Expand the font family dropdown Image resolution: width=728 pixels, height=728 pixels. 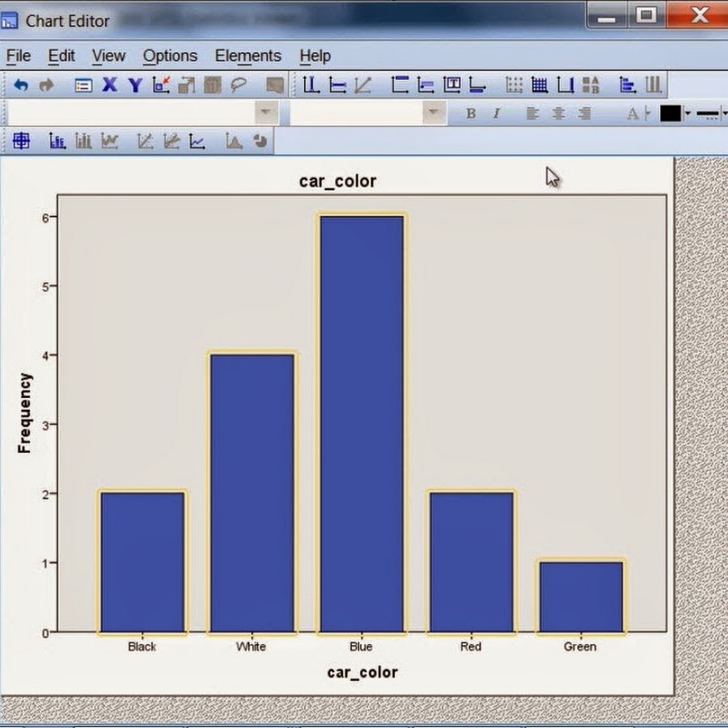click(x=268, y=113)
